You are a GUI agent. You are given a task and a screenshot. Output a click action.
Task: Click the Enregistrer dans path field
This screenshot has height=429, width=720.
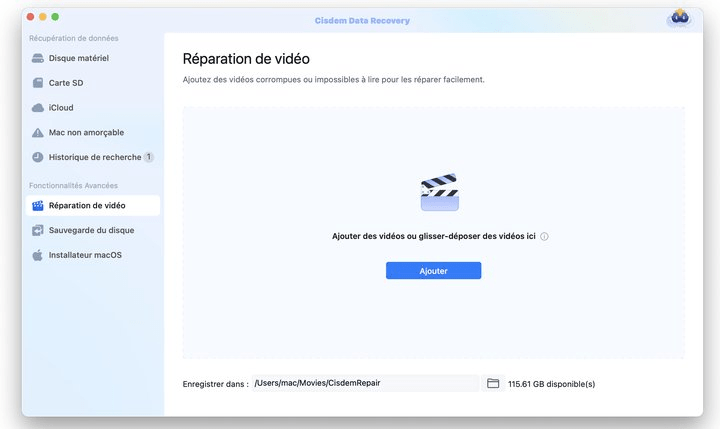click(366, 384)
